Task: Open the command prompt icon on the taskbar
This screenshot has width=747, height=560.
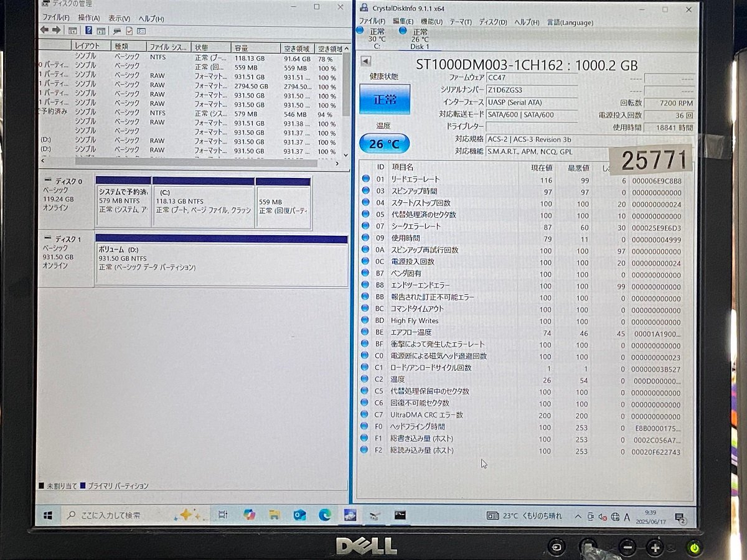Action: tap(400, 515)
